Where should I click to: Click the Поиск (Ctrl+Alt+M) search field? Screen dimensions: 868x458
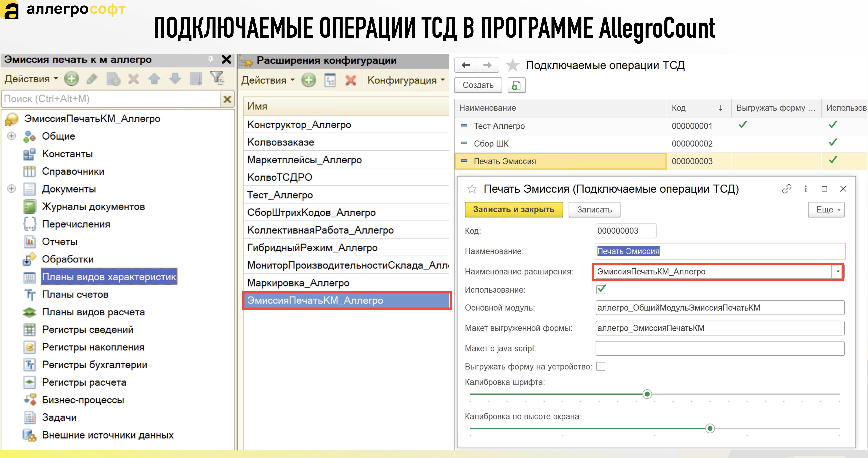[111, 99]
